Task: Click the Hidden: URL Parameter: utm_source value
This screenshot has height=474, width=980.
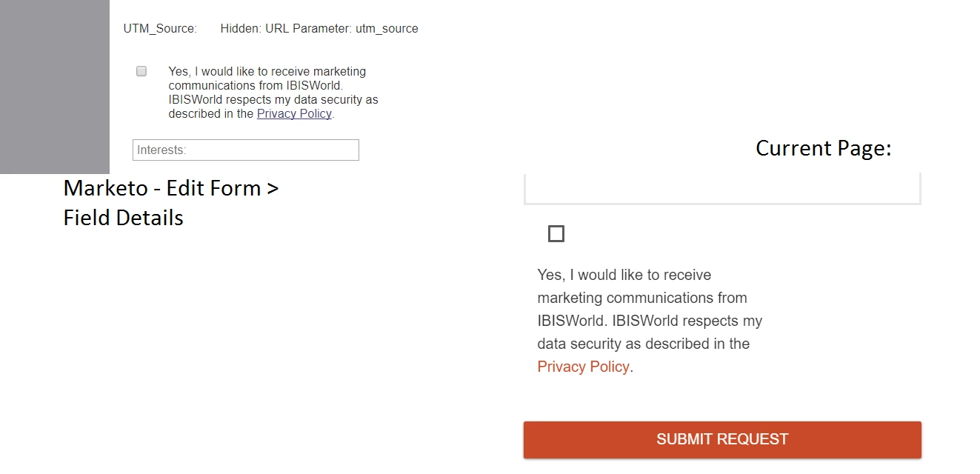Action: 319,29
